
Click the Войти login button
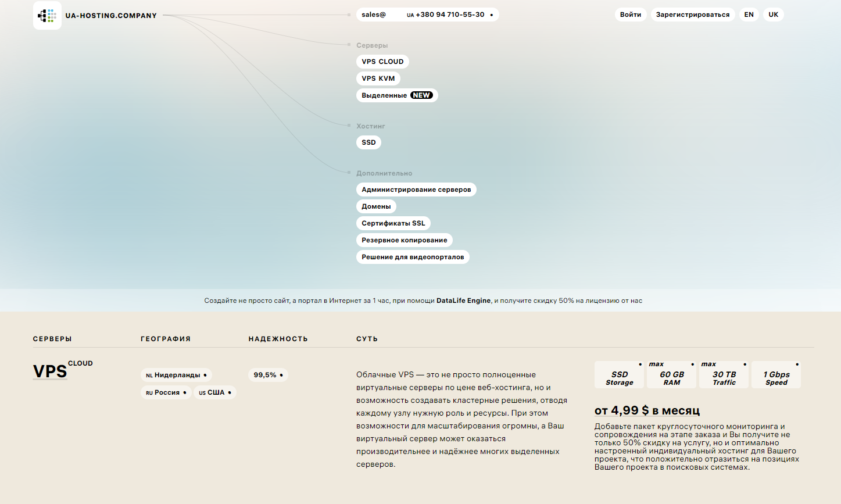tap(630, 15)
